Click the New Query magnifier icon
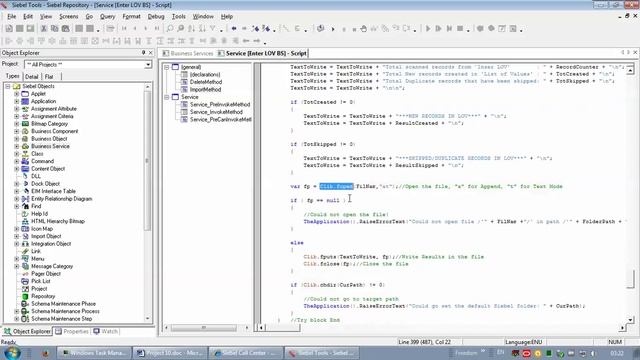This screenshot has width=640, height=360. (170, 29)
